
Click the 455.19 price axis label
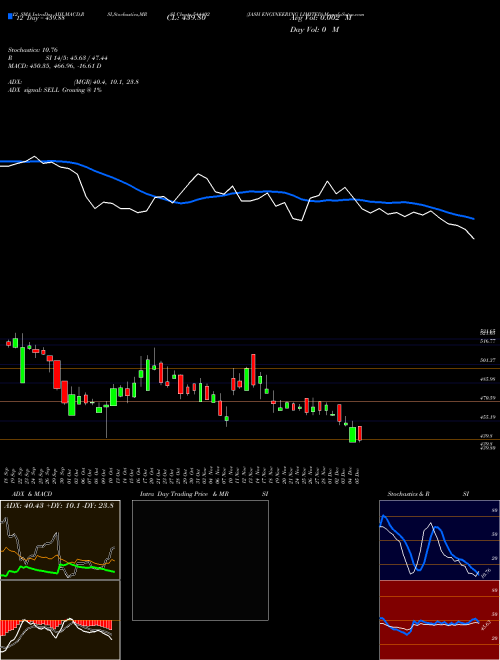(x=487, y=417)
